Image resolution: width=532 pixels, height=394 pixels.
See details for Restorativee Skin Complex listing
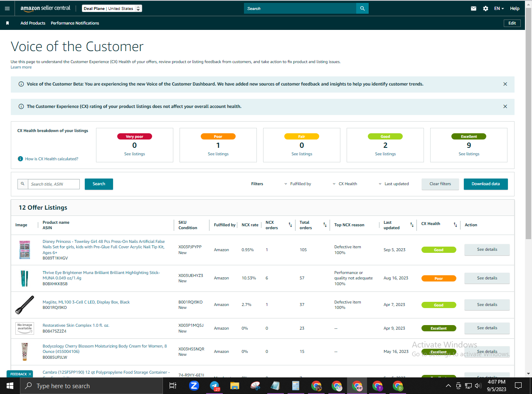pyautogui.click(x=487, y=328)
